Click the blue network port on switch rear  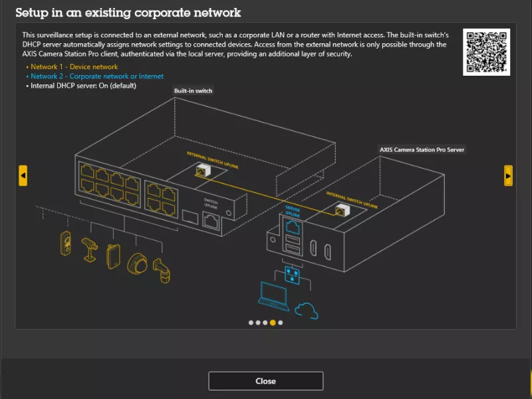(x=293, y=226)
